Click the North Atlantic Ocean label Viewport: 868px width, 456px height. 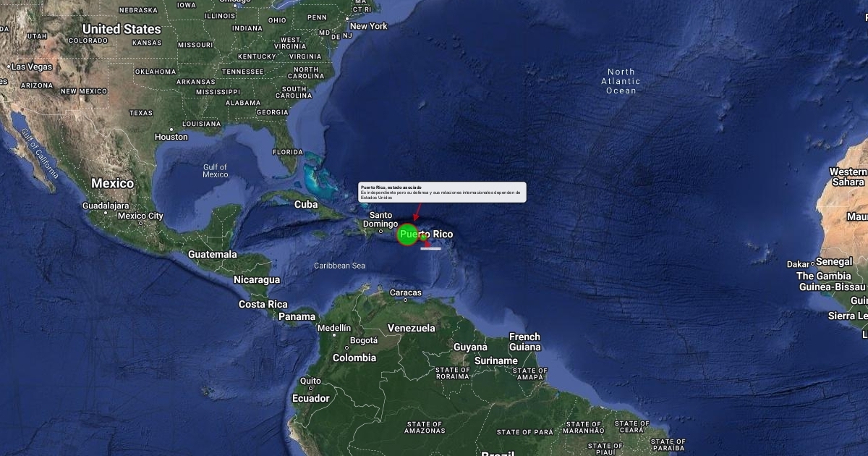tap(621, 81)
